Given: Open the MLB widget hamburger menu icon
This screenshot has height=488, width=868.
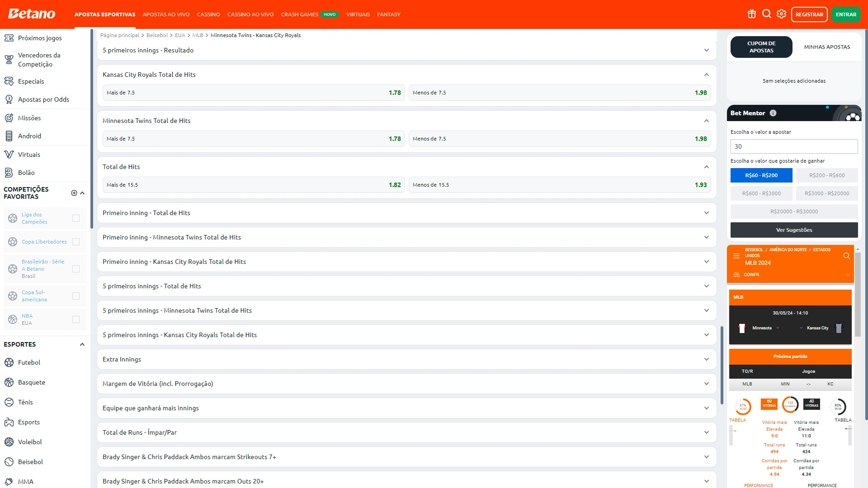Looking at the screenshot, I should (x=736, y=256).
